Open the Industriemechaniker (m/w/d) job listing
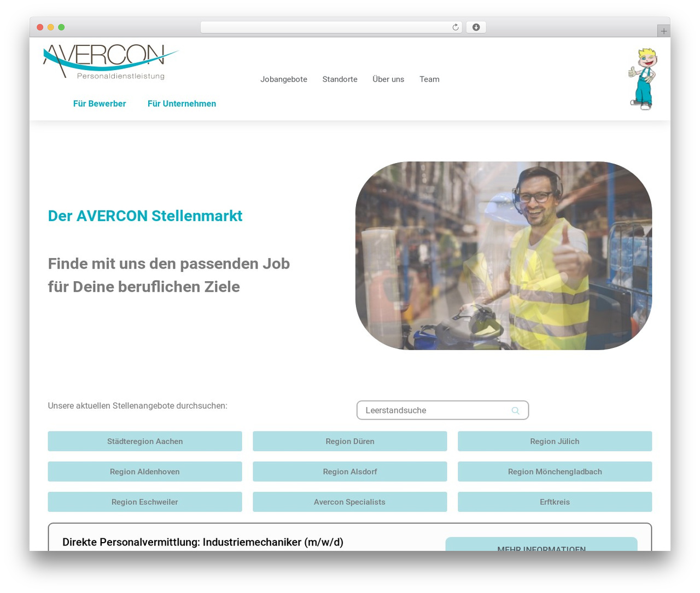This screenshot has height=593, width=700. pos(203,542)
